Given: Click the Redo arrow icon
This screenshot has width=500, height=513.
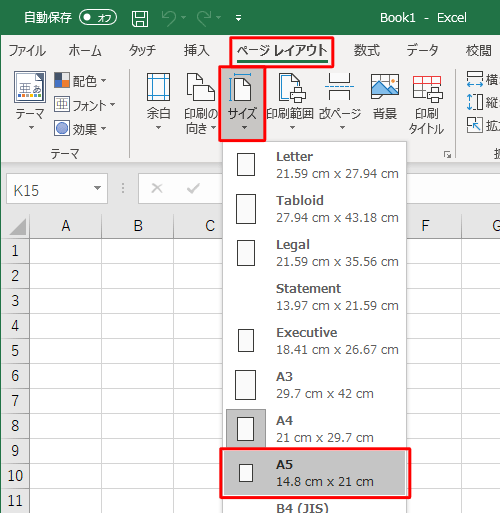Looking at the screenshot, I should coord(204,18).
